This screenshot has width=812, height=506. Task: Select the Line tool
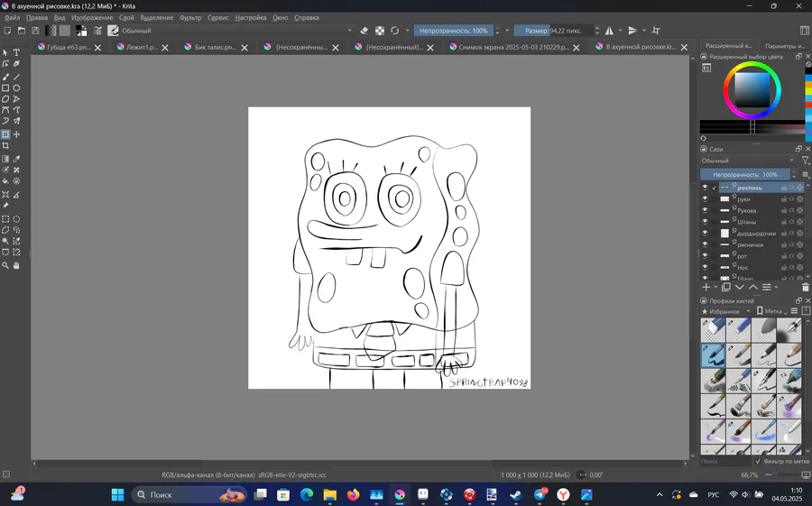(16, 77)
